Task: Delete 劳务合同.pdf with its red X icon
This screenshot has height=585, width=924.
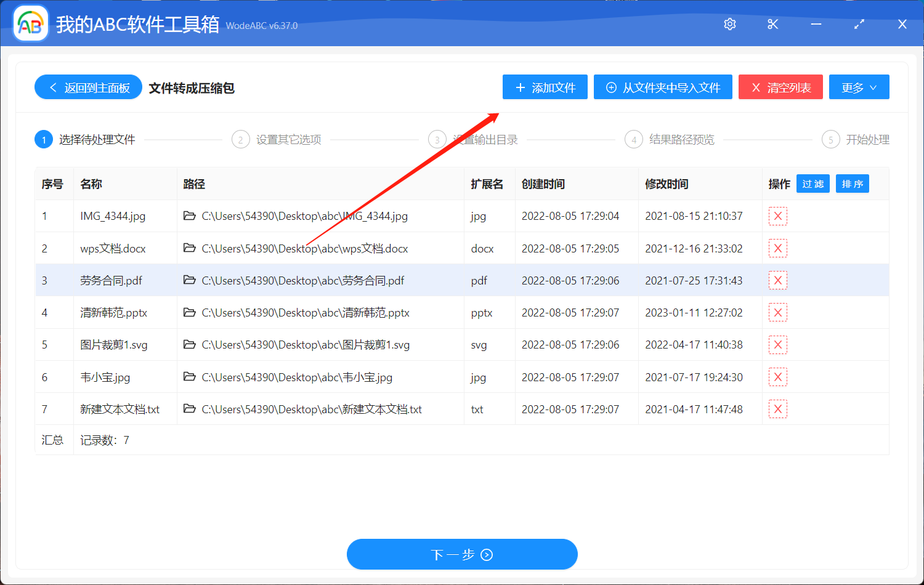Action: 778,280
